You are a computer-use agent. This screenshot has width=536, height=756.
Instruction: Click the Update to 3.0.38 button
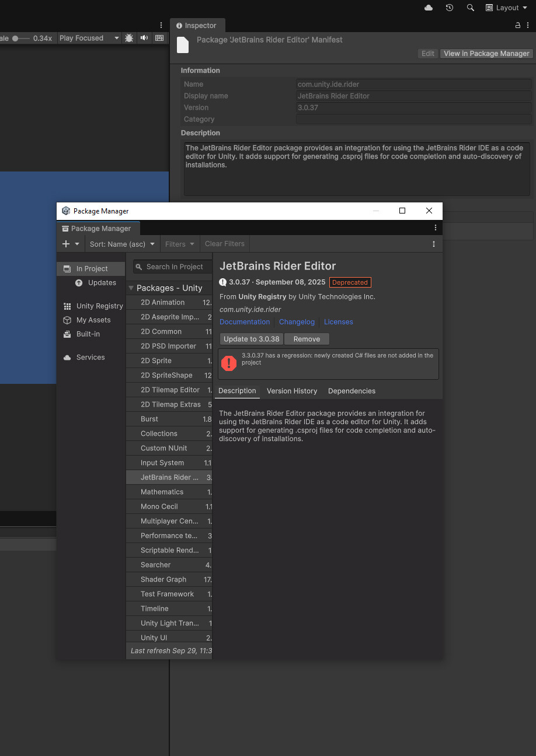[x=252, y=339]
